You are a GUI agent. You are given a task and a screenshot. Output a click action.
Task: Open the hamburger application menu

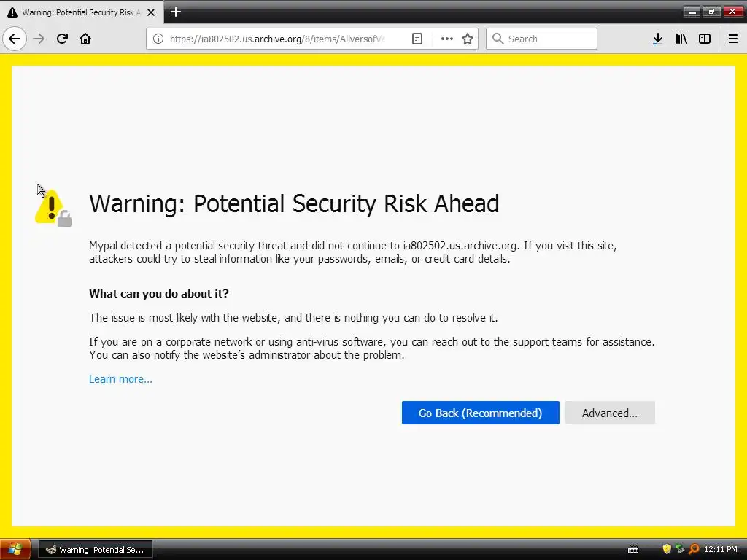733,39
